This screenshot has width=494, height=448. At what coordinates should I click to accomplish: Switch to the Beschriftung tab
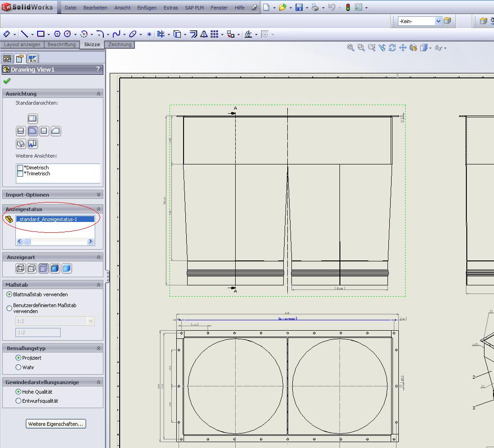click(62, 44)
